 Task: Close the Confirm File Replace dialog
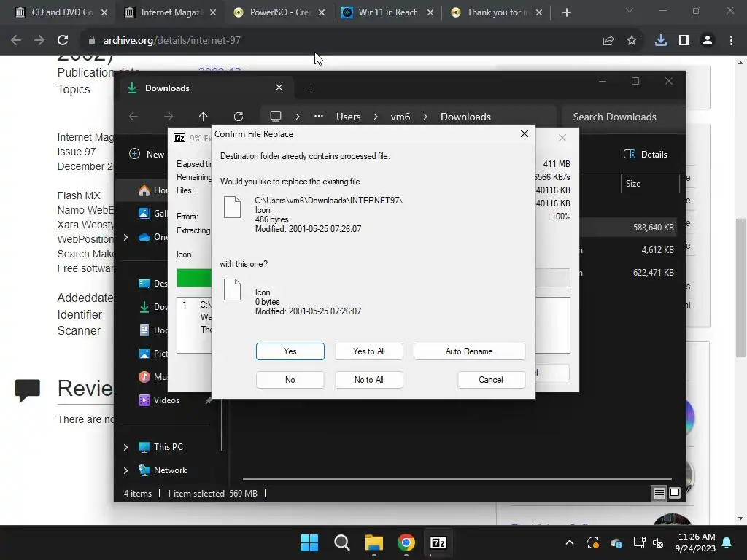pos(524,134)
